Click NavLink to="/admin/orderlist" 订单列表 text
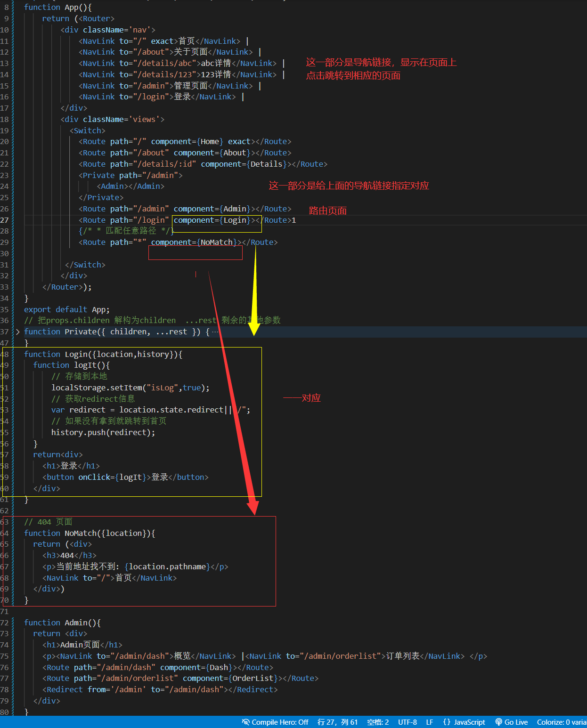 tap(355, 656)
